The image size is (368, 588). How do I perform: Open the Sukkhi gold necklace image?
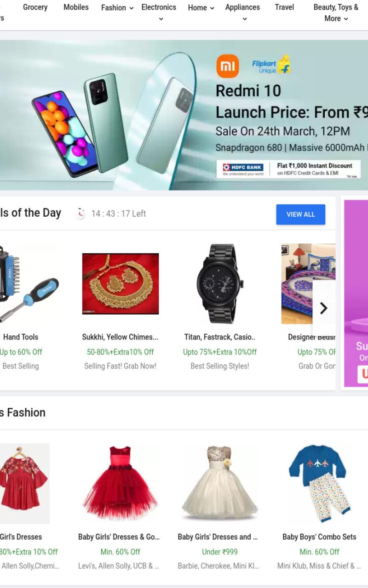point(121,284)
